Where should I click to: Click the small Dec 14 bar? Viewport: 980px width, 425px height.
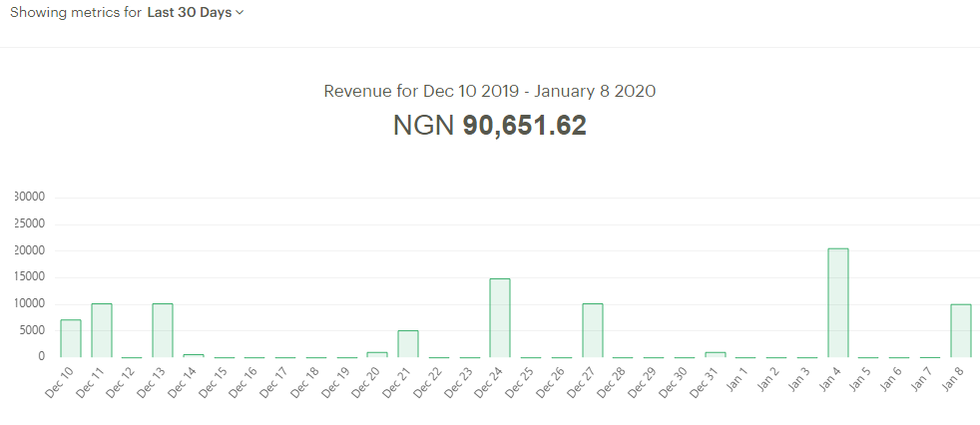194,355
